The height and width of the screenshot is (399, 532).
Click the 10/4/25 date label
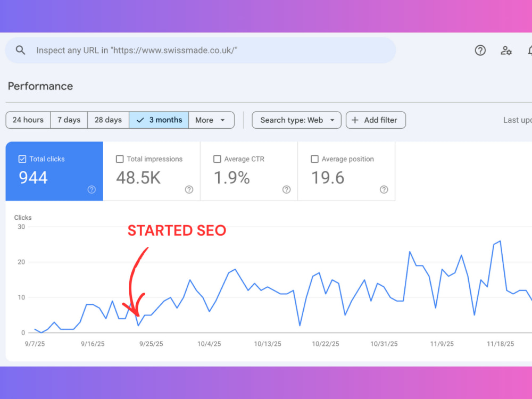(x=209, y=344)
